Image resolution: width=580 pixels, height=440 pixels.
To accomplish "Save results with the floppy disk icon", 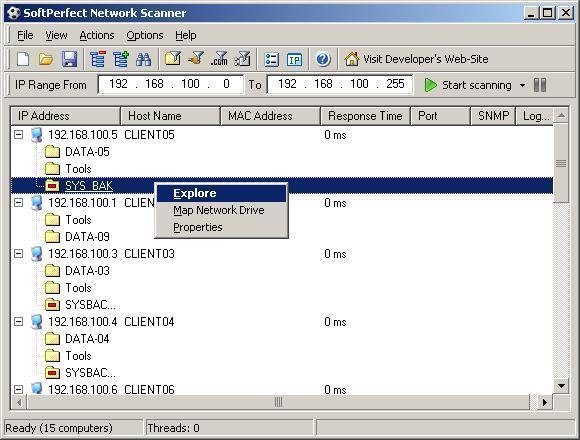I will pos(69,59).
